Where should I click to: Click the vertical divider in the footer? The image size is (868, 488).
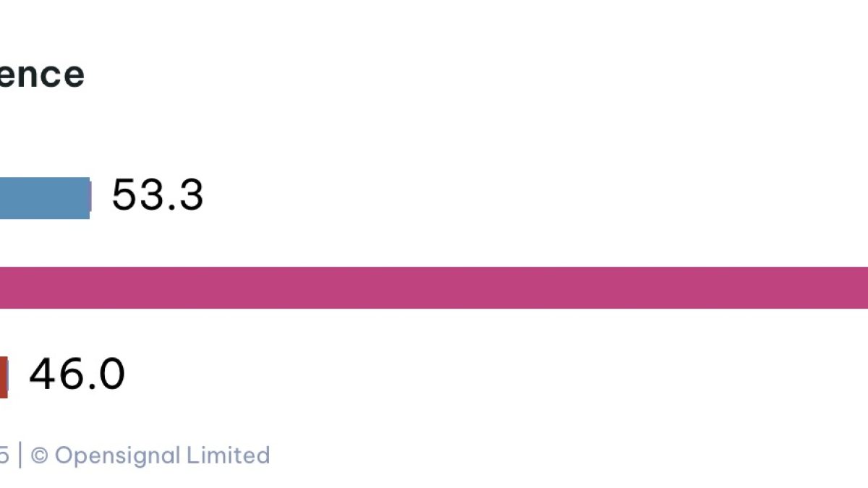point(20,455)
